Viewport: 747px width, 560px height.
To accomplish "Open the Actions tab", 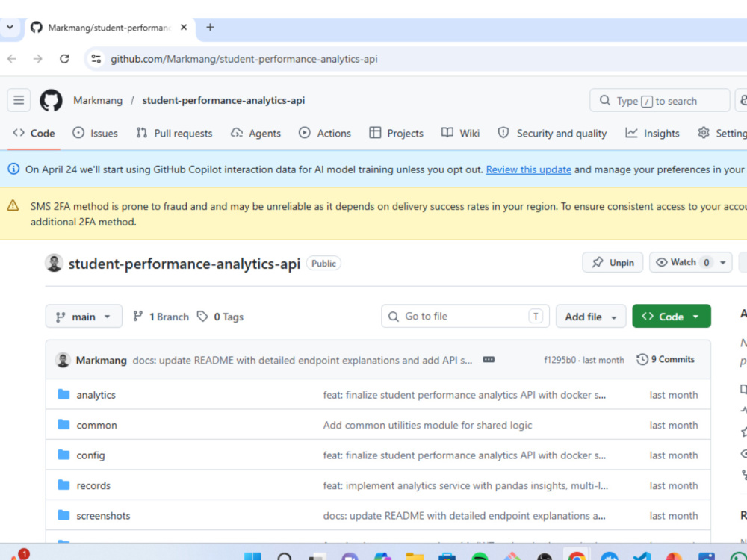I will (x=325, y=134).
